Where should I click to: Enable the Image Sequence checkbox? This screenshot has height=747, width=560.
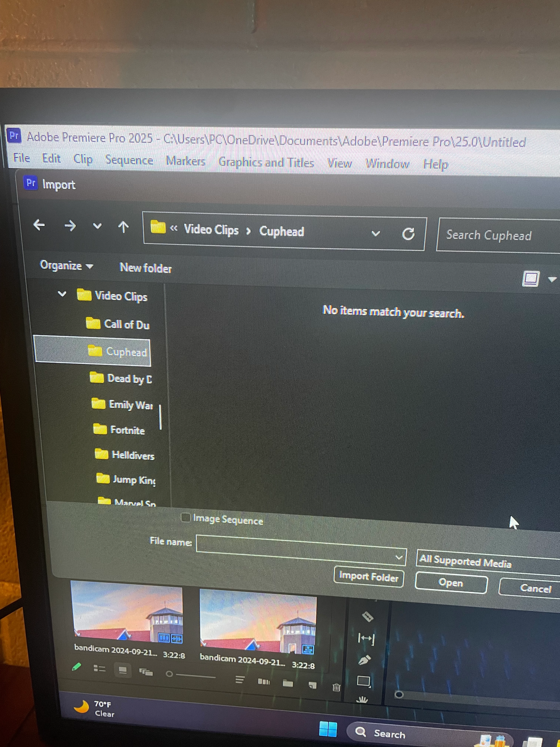[186, 517]
